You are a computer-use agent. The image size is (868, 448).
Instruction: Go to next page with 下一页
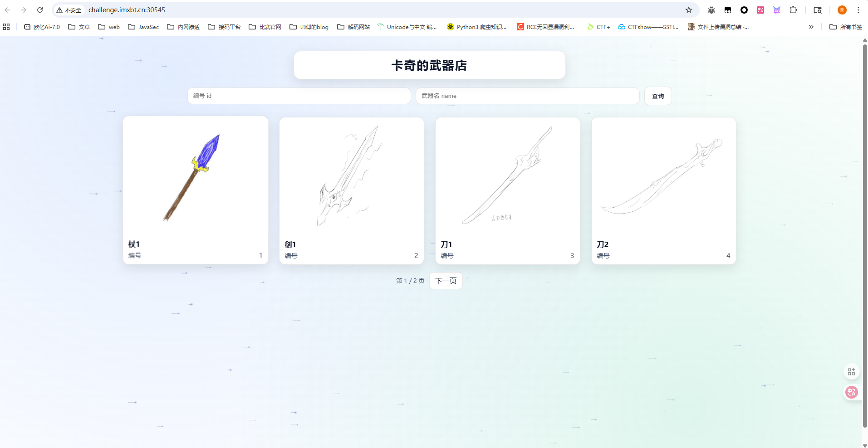446,281
